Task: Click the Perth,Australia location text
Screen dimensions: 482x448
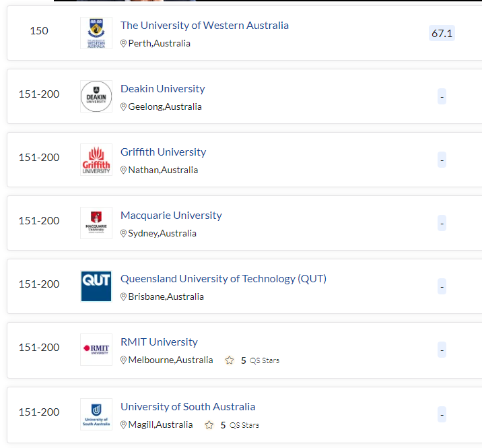Action: click(160, 43)
